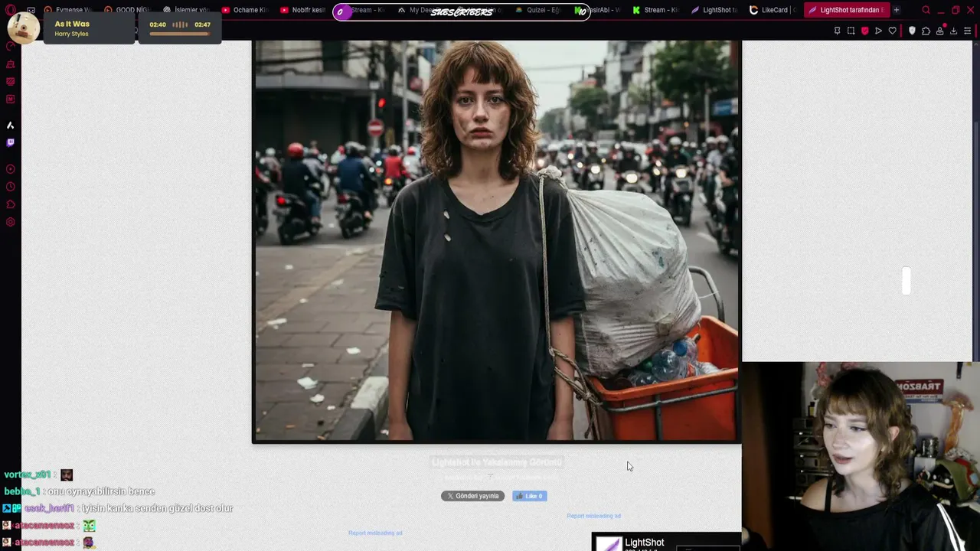The height and width of the screenshot is (551, 980).
Task: Switch to the Stream Kick tab beside Quizei
Action: pyautogui.click(x=656, y=10)
